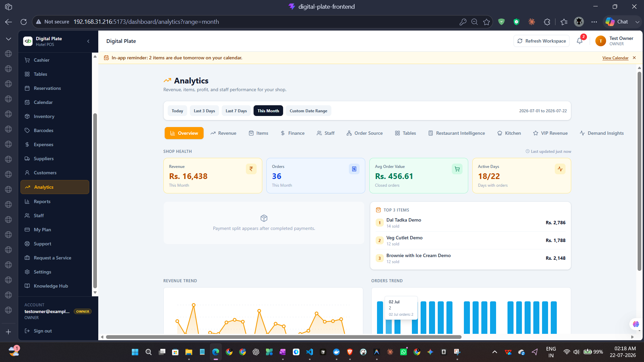The image size is (644, 362).
Task: Click the rupee icon on Revenue card
Action: click(x=251, y=169)
